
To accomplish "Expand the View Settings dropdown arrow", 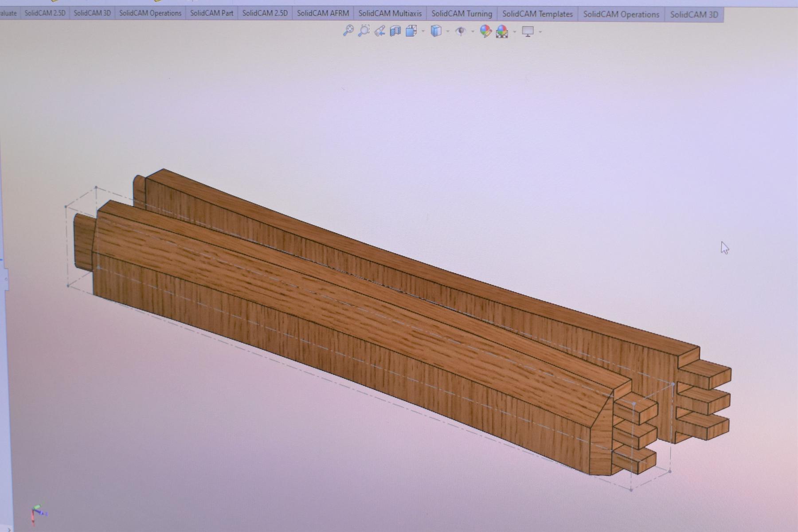I will click(x=540, y=32).
